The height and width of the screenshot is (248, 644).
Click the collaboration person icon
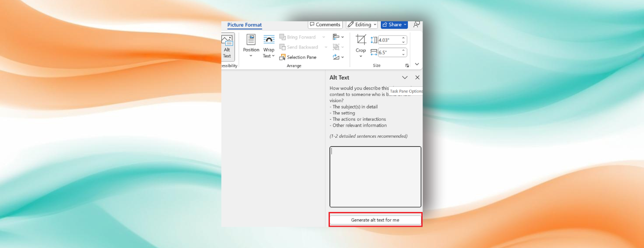(x=417, y=24)
